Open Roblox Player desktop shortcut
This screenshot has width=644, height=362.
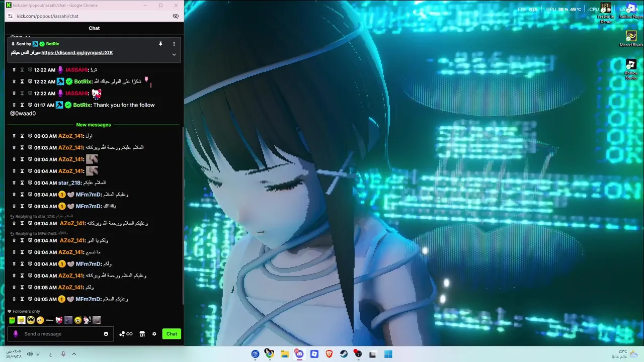tap(631, 11)
